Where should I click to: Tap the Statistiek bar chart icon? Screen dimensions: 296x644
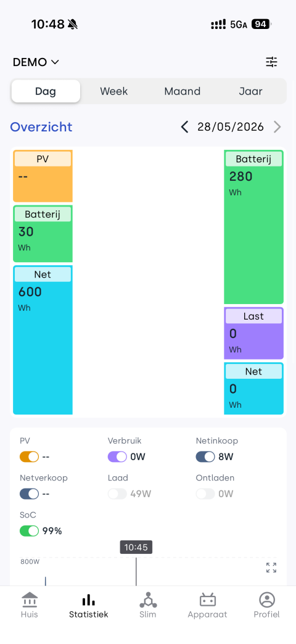[x=88, y=600]
